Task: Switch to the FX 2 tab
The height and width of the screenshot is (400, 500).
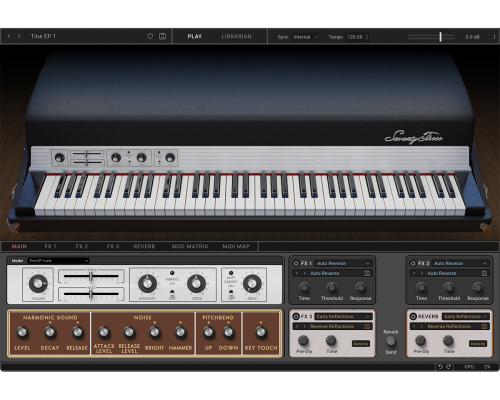Action: (81, 246)
